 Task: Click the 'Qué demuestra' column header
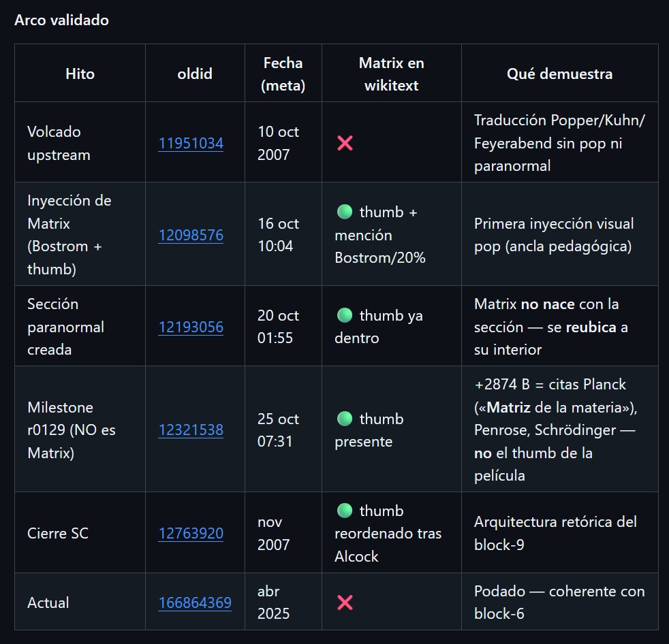[x=560, y=74]
